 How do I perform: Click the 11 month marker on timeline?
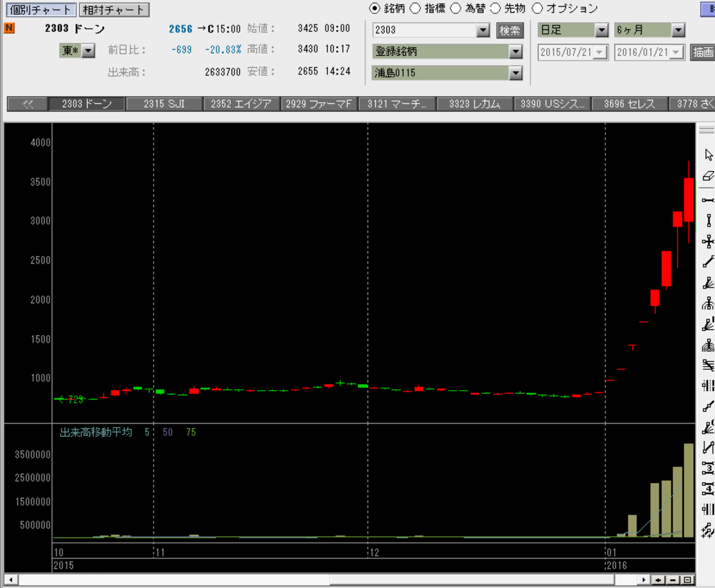(159, 552)
